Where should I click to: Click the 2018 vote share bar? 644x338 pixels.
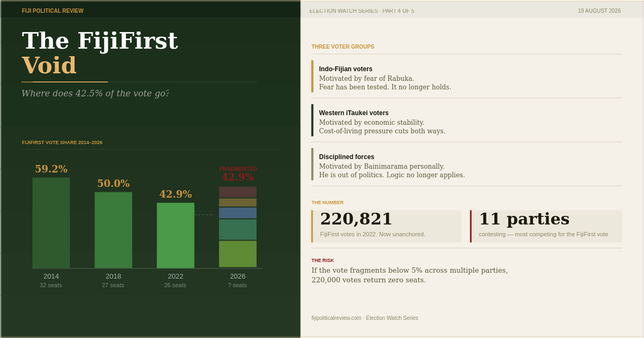[113, 230]
